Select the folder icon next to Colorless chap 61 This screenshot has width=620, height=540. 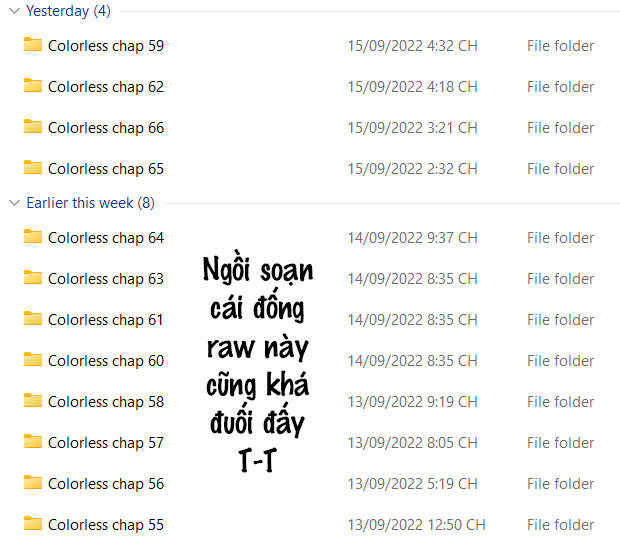(33, 319)
